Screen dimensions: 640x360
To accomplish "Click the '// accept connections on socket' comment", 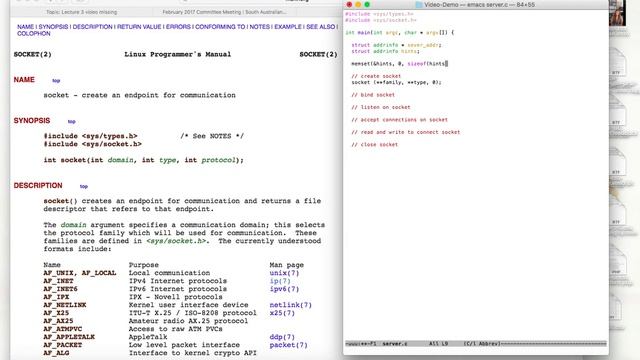I will coord(399,120).
